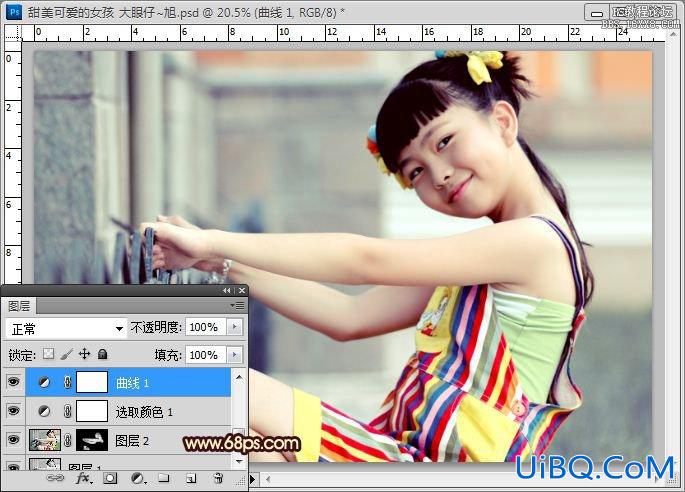Open the blend mode 正常 dropdown
This screenshot has width=685, height=492.
pyautogui.click(x=66, y=328)
